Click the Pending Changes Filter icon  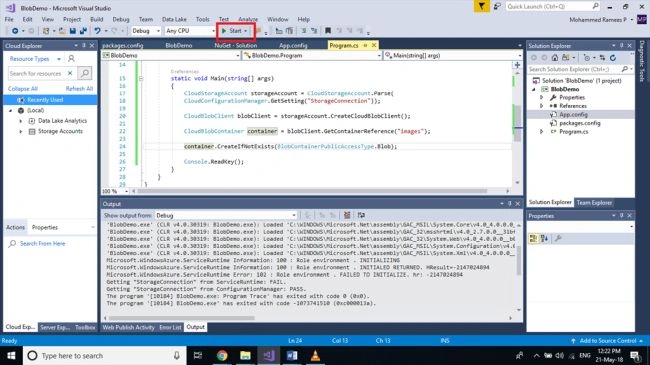coord(587,58)
